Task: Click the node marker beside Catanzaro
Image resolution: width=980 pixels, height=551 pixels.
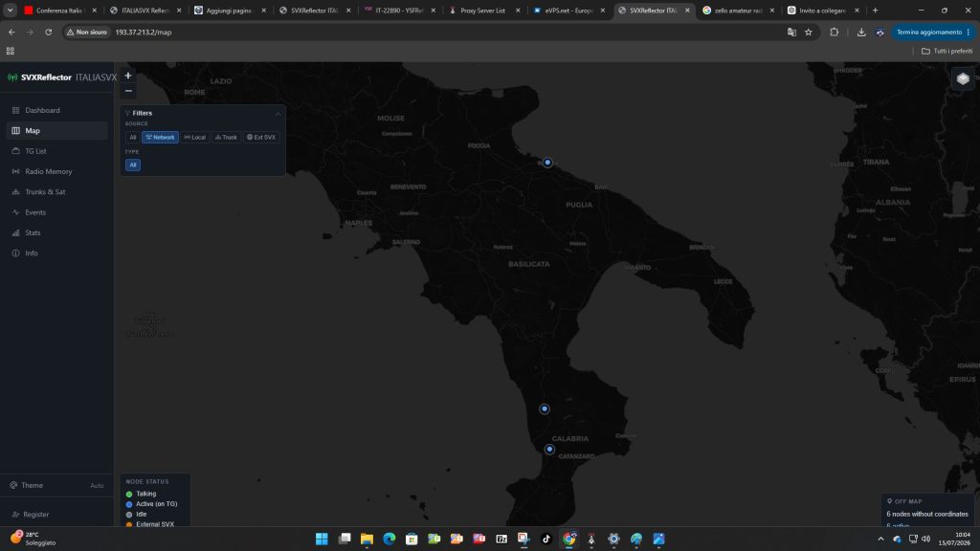Action: [x=549, y=450]
